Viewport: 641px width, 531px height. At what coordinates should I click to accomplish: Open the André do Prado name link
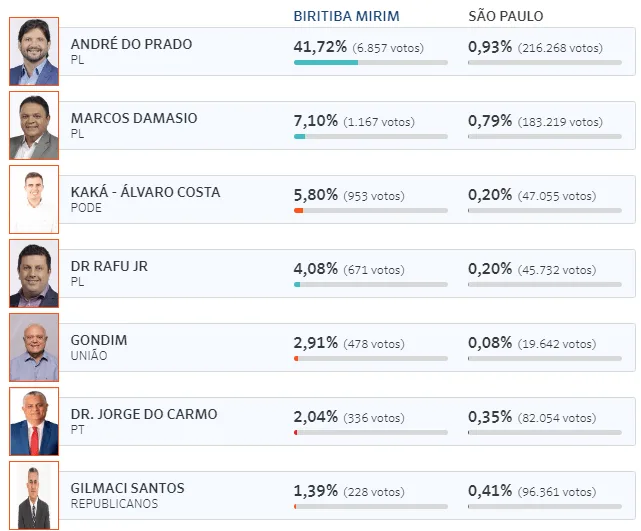131,44
